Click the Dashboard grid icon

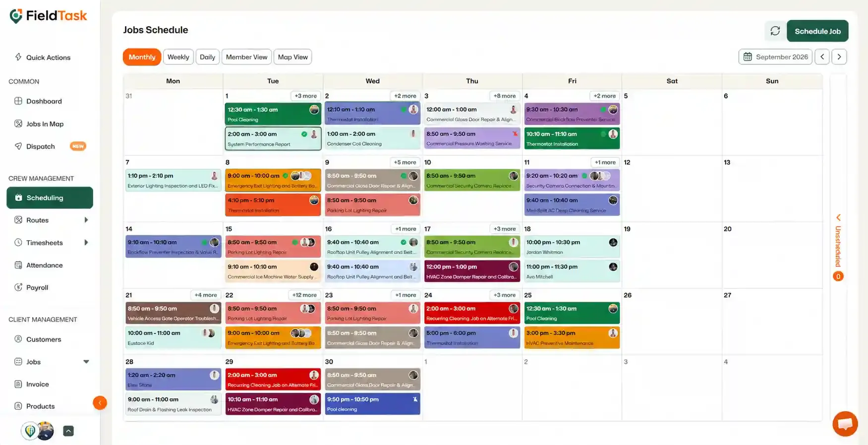click(x=18, y=101)
